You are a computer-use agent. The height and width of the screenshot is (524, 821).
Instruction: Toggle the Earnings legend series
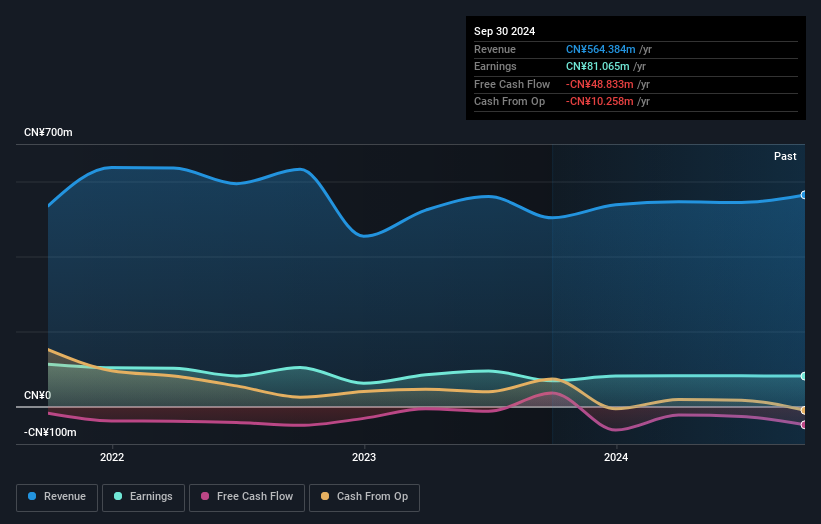pyautogui.click(x=143, y=497)
